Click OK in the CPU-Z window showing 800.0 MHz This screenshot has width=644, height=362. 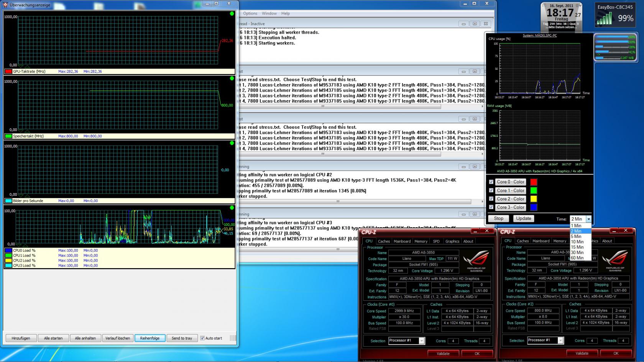616,353
